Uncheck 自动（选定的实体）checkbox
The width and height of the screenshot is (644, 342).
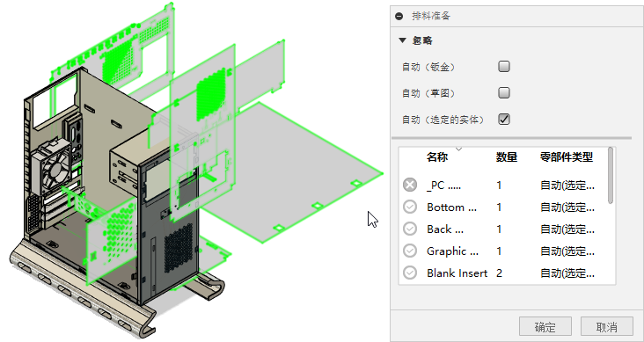[504, 120]
